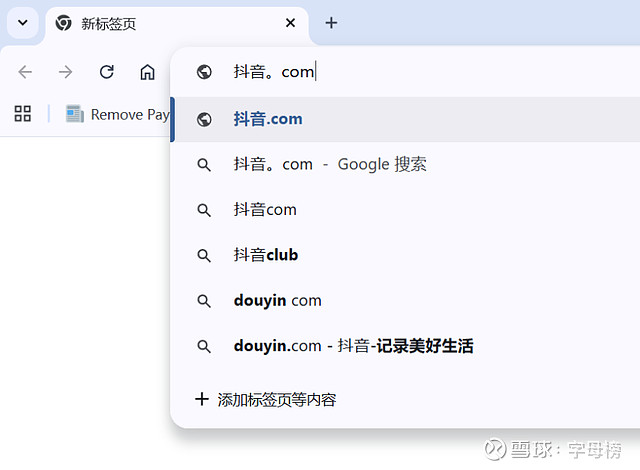Image resolution: width=640 pixels, height=470 pixels.
Task: Select the 抖音.com URL suggestion
Action: click(x=407, y=120)
